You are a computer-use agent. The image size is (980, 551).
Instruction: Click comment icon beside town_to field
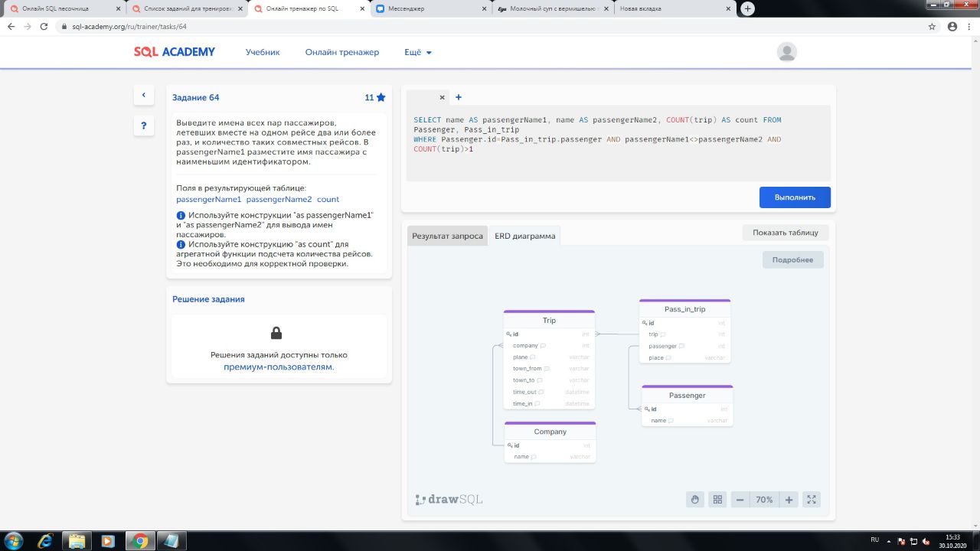click(540, 380)
